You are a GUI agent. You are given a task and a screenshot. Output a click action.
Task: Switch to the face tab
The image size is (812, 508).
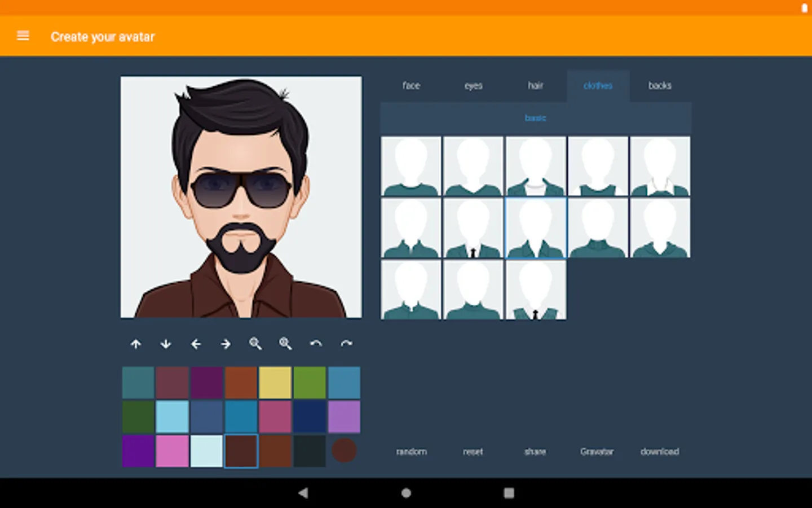(x=411, y=86)
